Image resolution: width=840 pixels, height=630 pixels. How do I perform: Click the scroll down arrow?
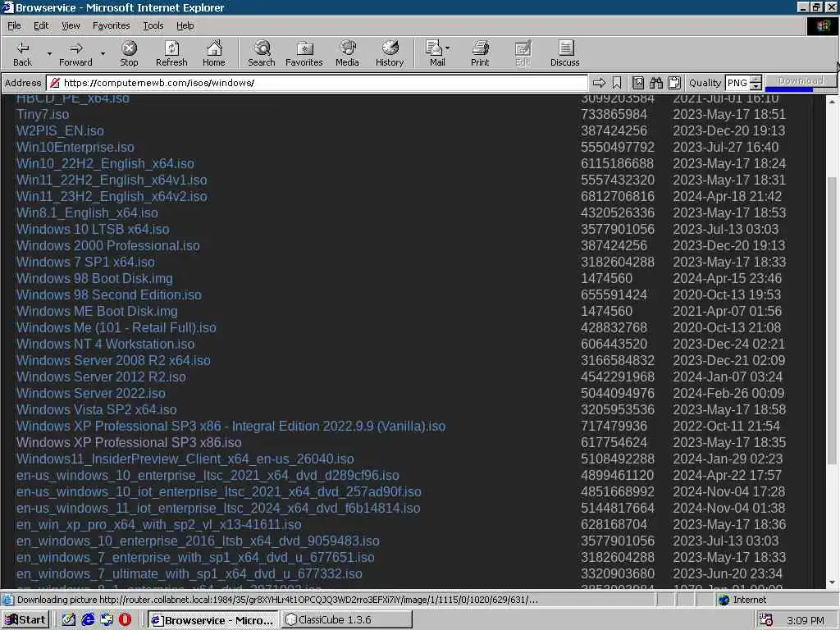click(x=832, y=582)
